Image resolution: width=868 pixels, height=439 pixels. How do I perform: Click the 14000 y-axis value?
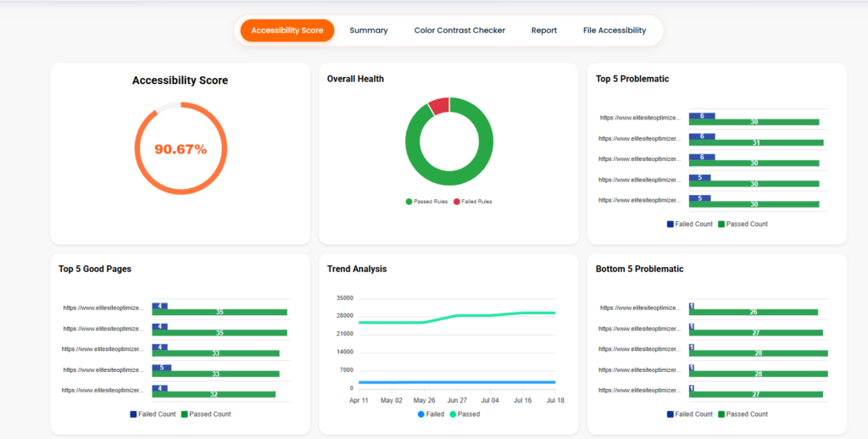coord(344,352)
